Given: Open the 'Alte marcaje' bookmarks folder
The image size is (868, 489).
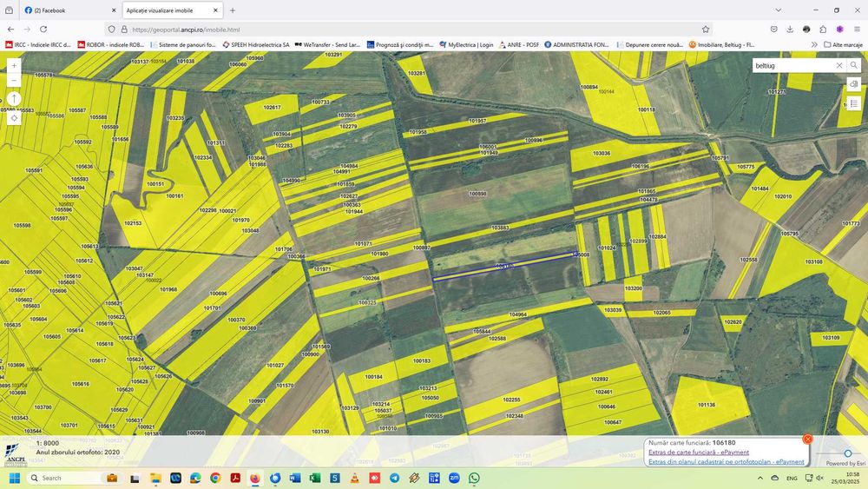Looking at the screenshot, I should [842, 44].
